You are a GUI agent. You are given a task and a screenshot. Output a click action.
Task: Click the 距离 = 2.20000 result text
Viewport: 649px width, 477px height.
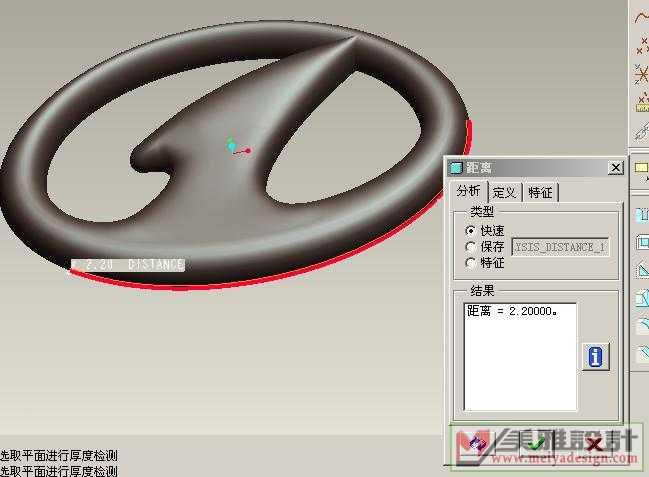[512, 311]
